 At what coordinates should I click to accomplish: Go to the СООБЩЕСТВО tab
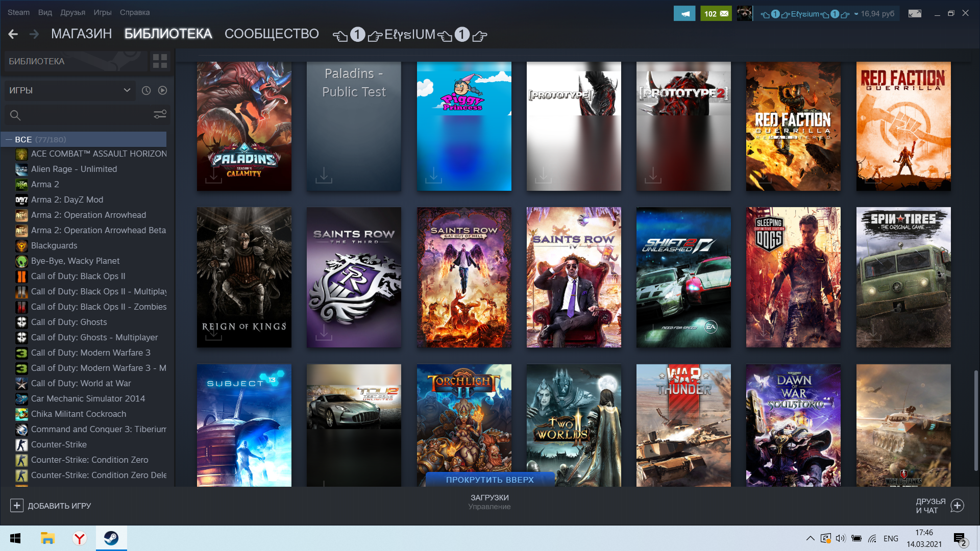click(x=272, y=34)
